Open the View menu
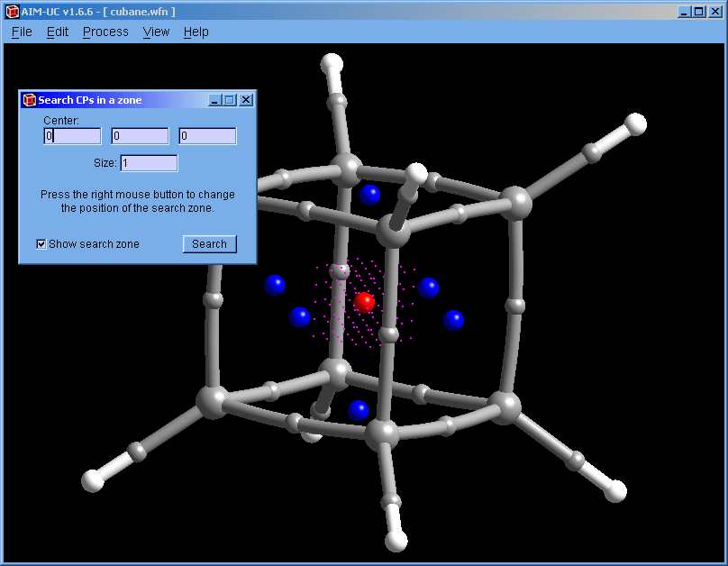 (156, 32)
